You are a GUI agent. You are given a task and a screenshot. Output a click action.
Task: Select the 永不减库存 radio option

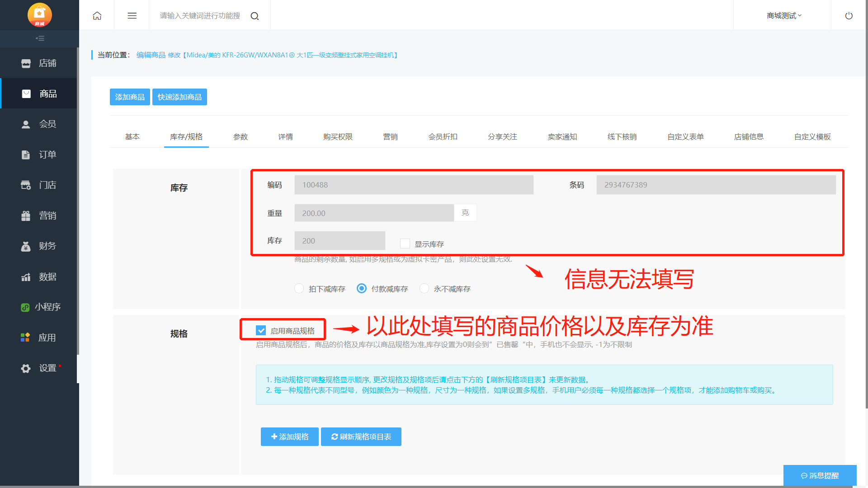[424, 288]
